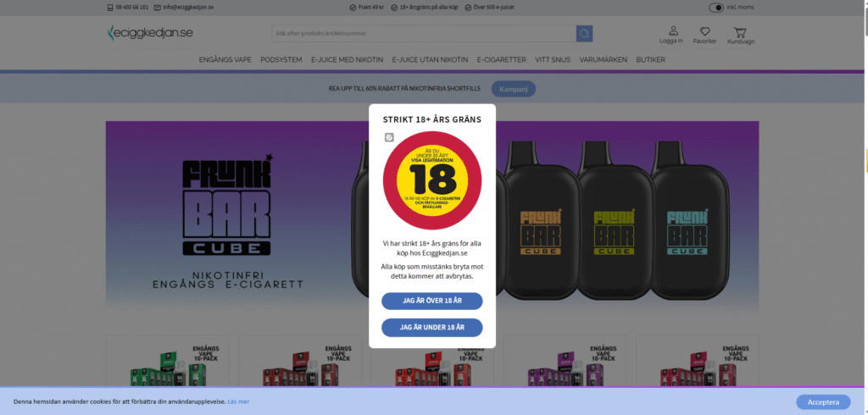Open the BUTIKER menu
The image size is (868, 415).
point(650,60)
